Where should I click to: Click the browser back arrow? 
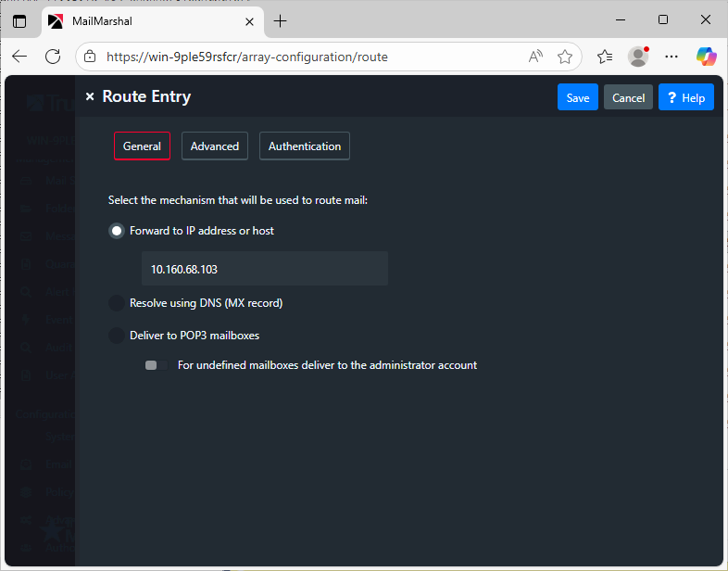[x=19, y=57]
